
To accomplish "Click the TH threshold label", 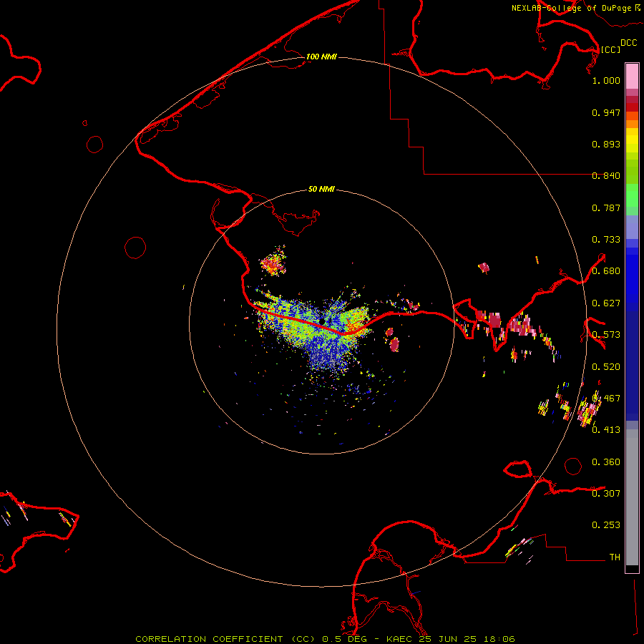I will tap(615, 557).
